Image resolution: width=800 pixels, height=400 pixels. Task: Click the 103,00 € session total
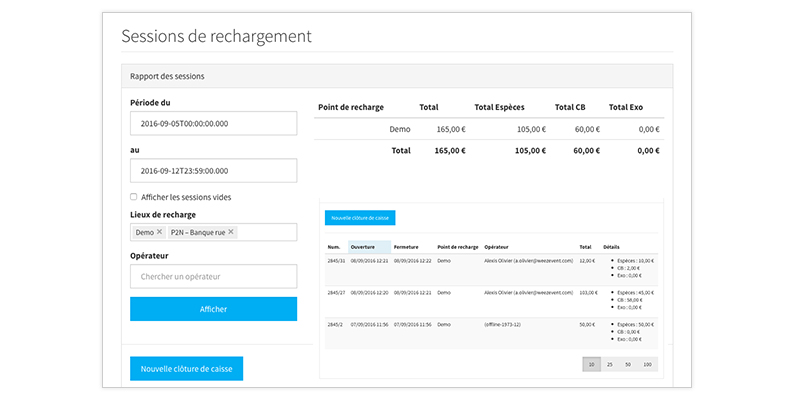click(588, 293)
